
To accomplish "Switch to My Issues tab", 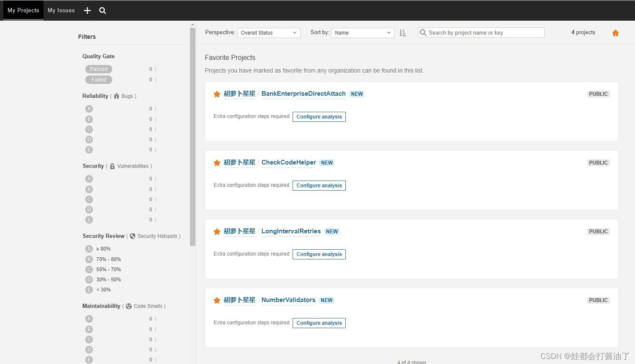I will click(x=61, y=11).
